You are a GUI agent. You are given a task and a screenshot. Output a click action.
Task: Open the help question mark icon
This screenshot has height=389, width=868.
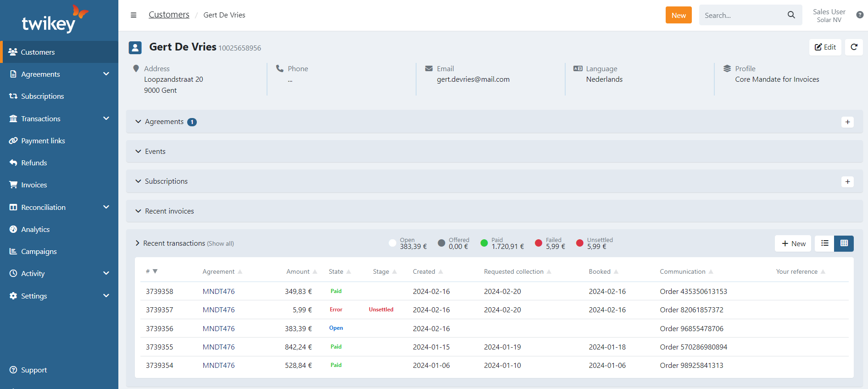click(x=859, y=15)
